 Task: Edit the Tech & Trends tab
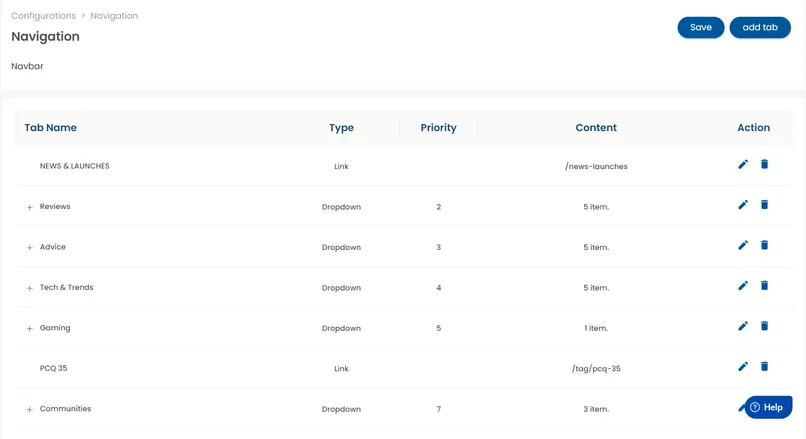click(x=743, y=286)
